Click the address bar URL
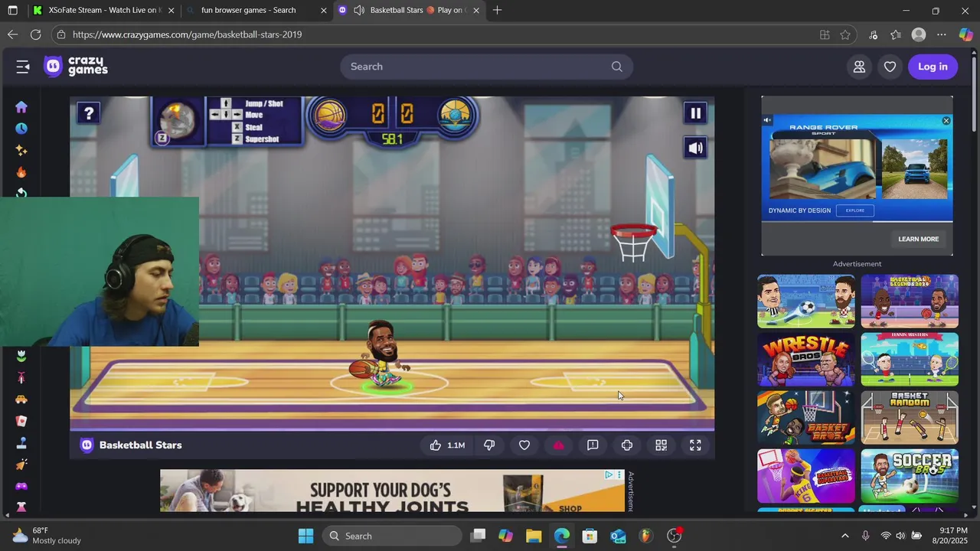Screen dimensions: 980x551 coord(188,34)
